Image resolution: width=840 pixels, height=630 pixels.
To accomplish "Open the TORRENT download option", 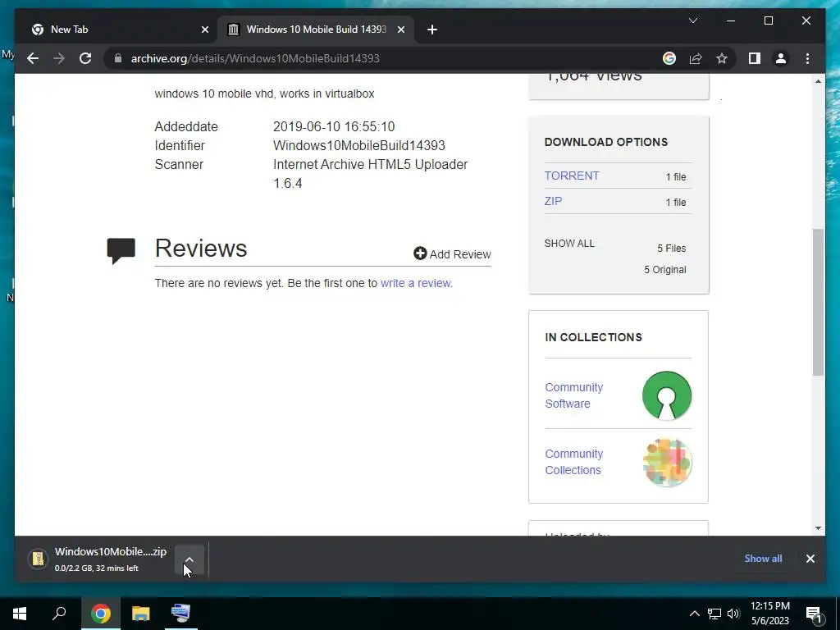I will (x=572, y=176).
